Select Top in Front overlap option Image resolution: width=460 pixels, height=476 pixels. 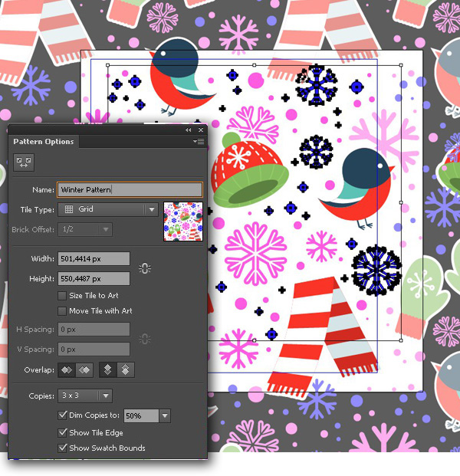[107, 369]
